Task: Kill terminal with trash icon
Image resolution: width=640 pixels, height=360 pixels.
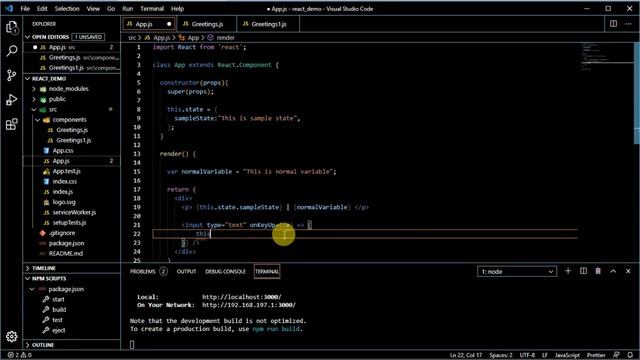Action: point(598,271)
